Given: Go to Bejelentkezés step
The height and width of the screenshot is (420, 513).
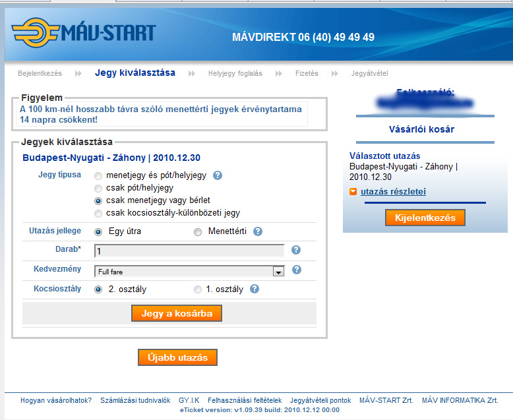Looking at the screenshot, I should pos(40,73).
